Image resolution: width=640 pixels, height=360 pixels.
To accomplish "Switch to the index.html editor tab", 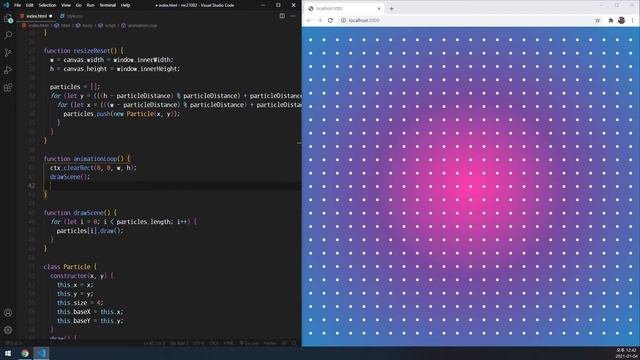I will point(36,16).
